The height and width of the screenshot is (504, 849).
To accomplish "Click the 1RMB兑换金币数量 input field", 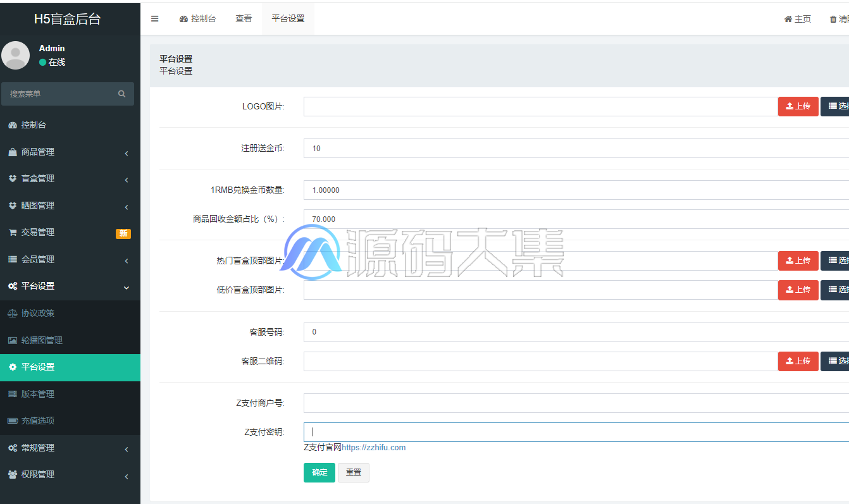I will pos(576,190).
